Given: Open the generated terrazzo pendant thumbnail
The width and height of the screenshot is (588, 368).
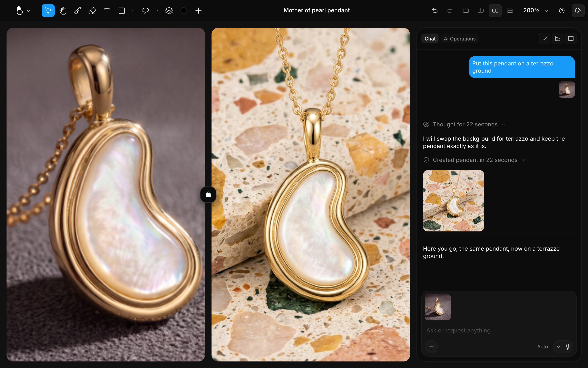Looking at the screenshot, I should [453, 201].
